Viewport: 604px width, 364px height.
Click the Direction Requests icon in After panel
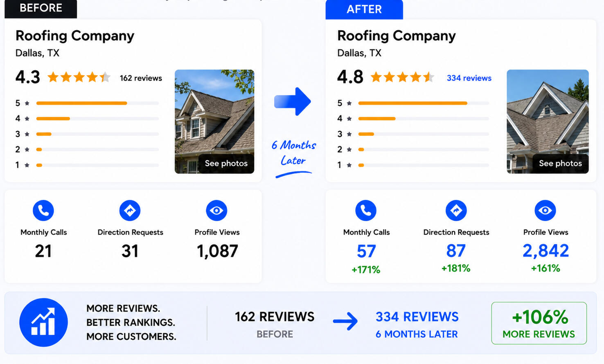pos(456,210)
